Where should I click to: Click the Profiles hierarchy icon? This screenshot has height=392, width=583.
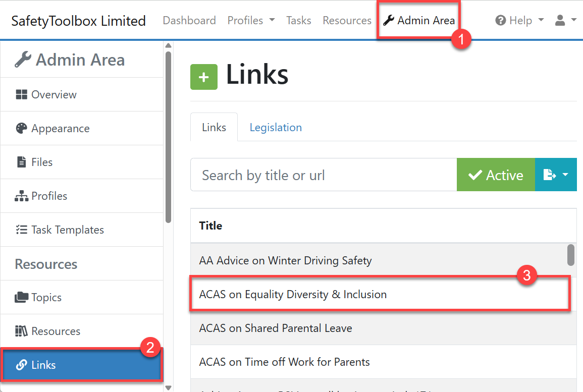point(21,196)
